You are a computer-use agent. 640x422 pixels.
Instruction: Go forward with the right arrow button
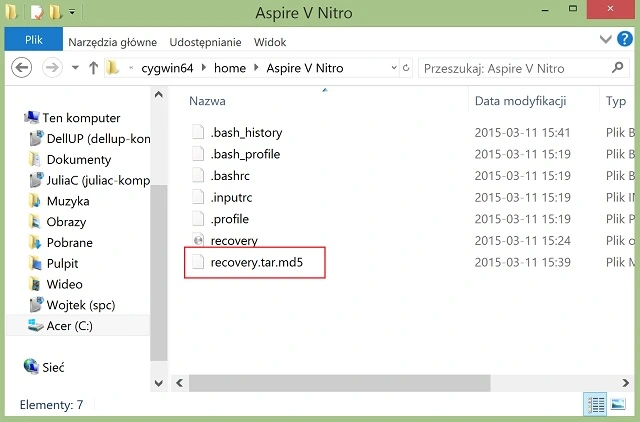(x=52, y=68)
